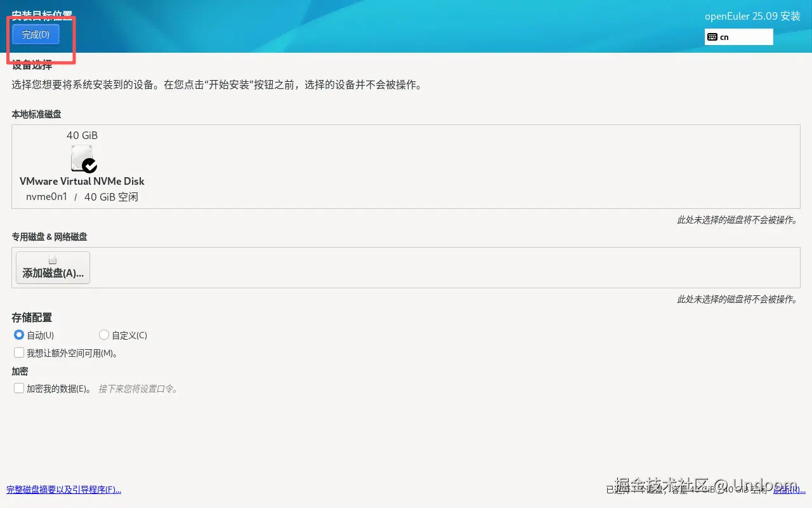The height and width of the screenshot is (508, 812).
Task: Click the 存储配置 heading
Action: 32,317
